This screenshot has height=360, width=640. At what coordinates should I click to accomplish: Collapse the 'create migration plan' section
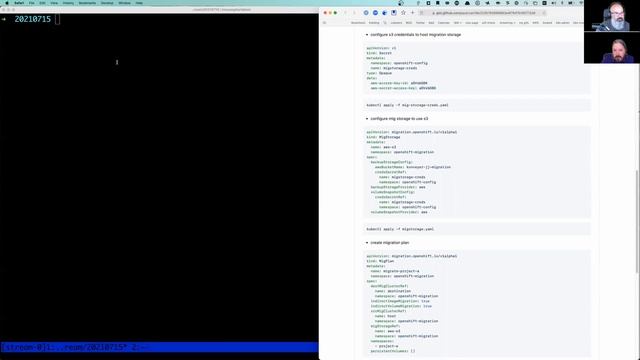pos(367,243)
